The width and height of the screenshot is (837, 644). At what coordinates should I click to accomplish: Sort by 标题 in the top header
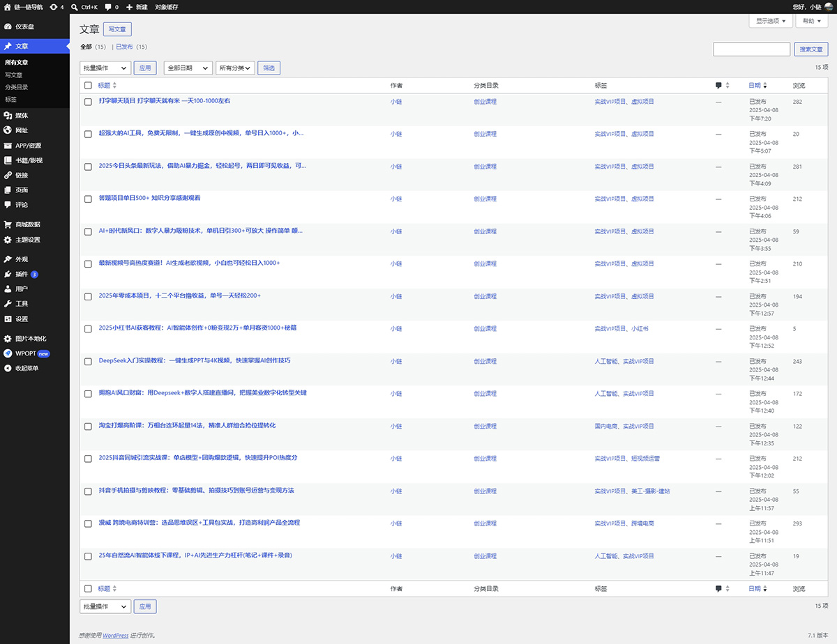click(x=104, y=86)
